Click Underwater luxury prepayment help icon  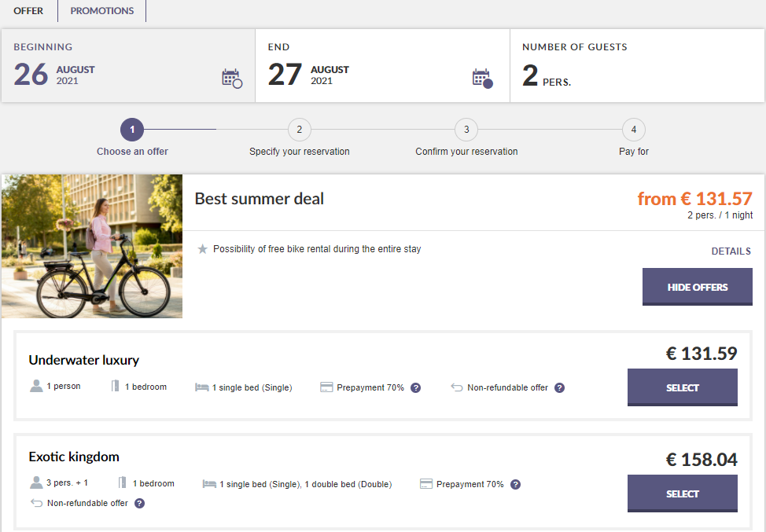pos(416,387)
